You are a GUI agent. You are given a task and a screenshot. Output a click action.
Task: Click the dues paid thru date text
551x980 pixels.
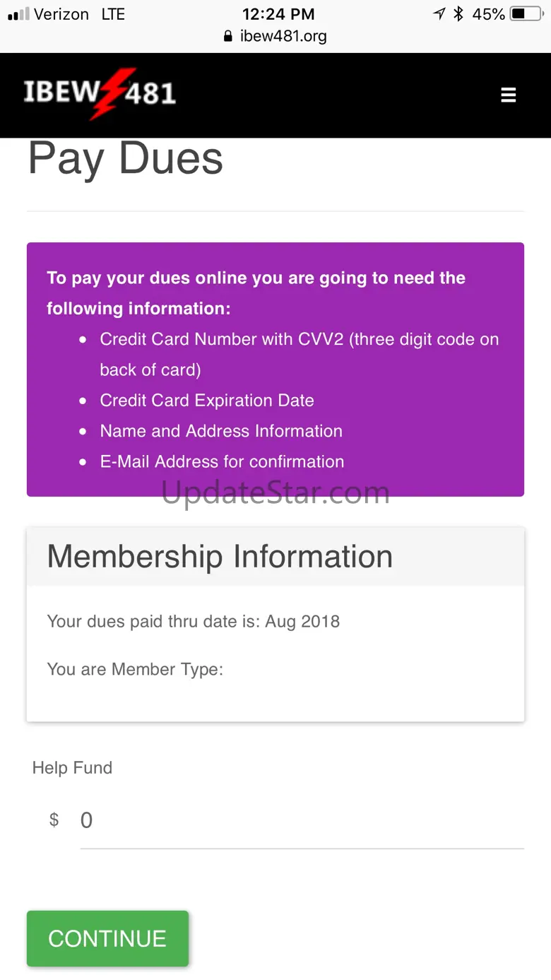click(x=194, y=622)
